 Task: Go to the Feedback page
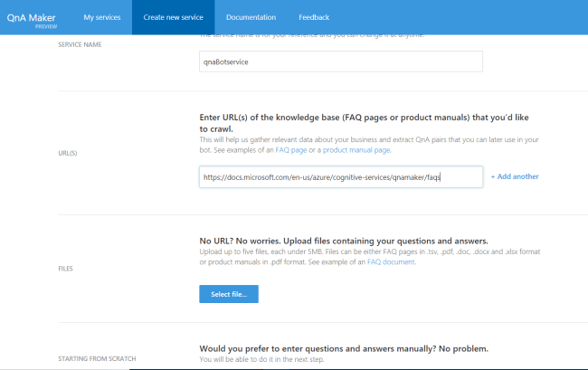pos(314,17)
